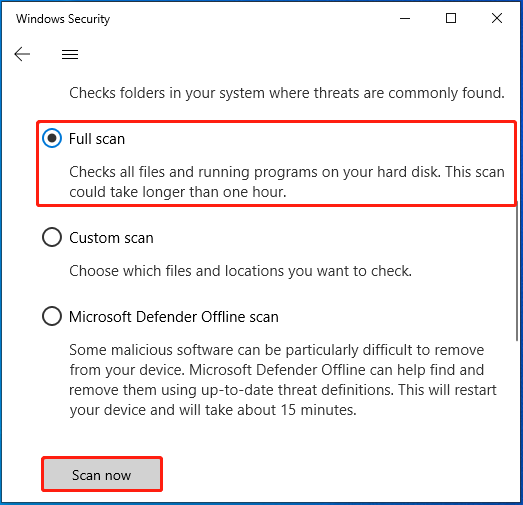The image size is (523, 505).
Task: Open the hamburger navigation menu
Action: coord(70,54)
